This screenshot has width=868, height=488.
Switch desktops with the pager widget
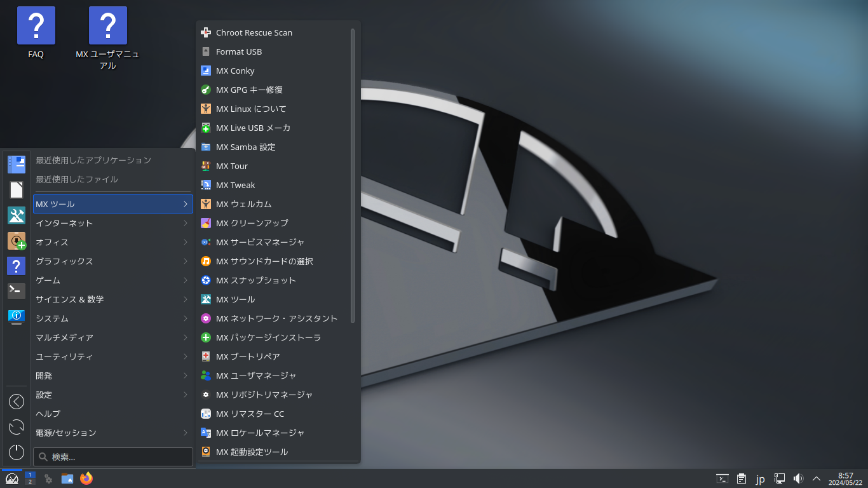coord(30,478)
